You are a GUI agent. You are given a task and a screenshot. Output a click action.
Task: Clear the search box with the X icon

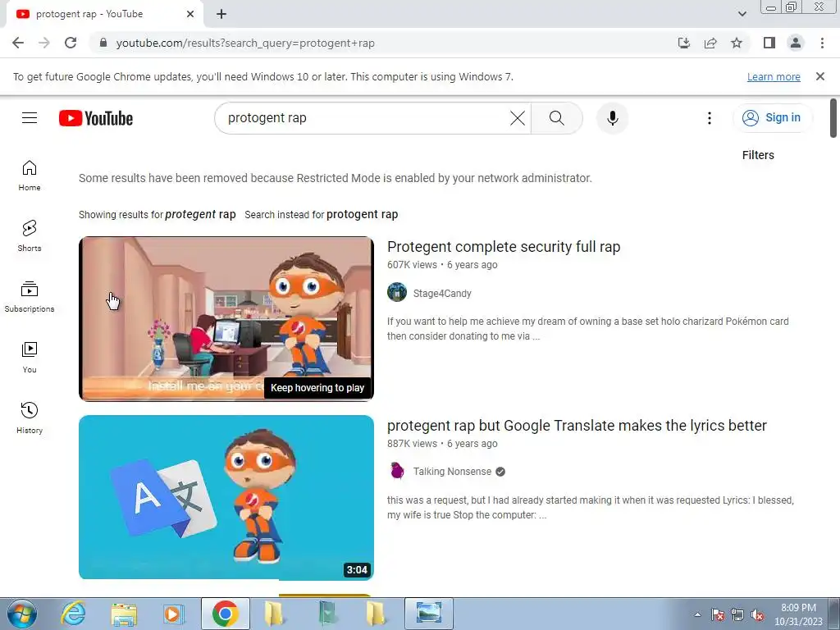point(518,118)
